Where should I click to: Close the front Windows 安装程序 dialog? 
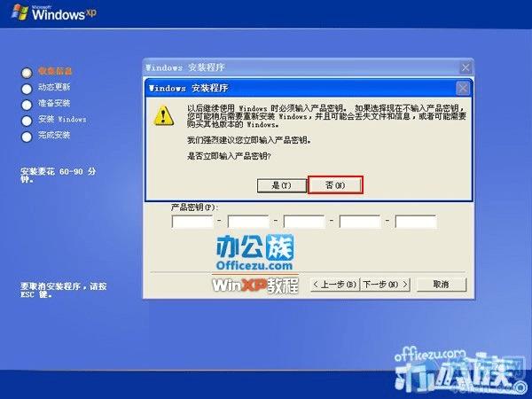[463, 89]
